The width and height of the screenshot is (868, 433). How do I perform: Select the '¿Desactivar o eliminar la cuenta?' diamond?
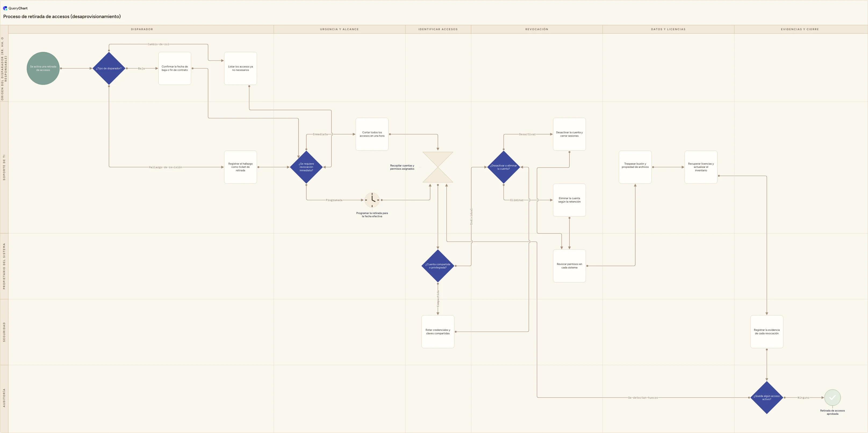point(503,167)
